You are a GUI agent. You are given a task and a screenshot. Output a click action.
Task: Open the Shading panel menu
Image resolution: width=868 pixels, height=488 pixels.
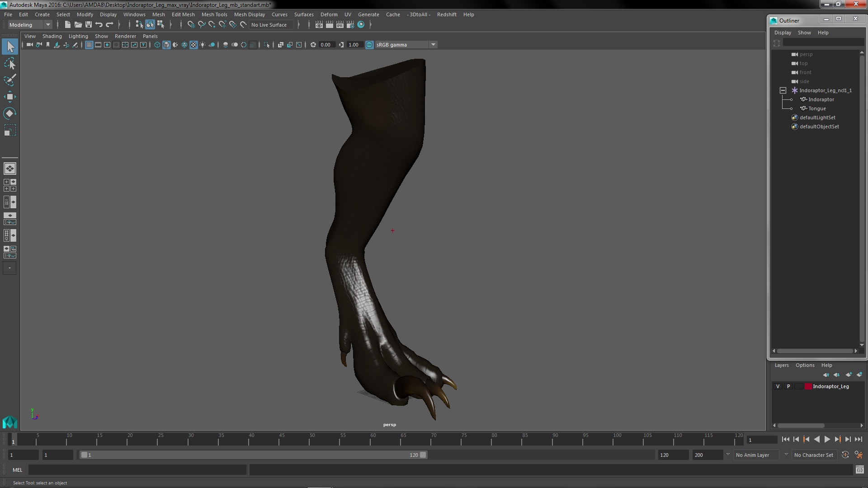[52, 36]
